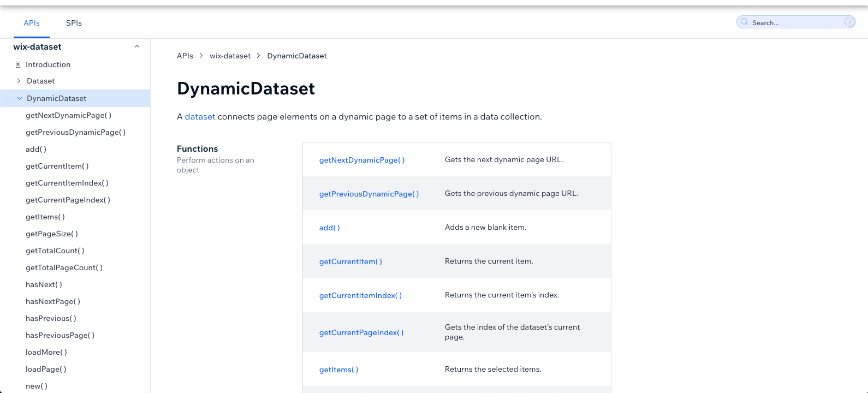Select hasNextPage() in the sidebar

(53, 301)
